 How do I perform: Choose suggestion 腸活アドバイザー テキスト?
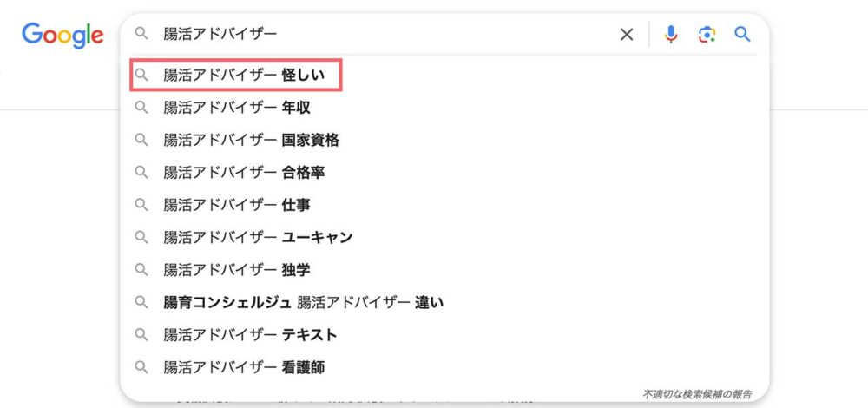coord(444,335)
